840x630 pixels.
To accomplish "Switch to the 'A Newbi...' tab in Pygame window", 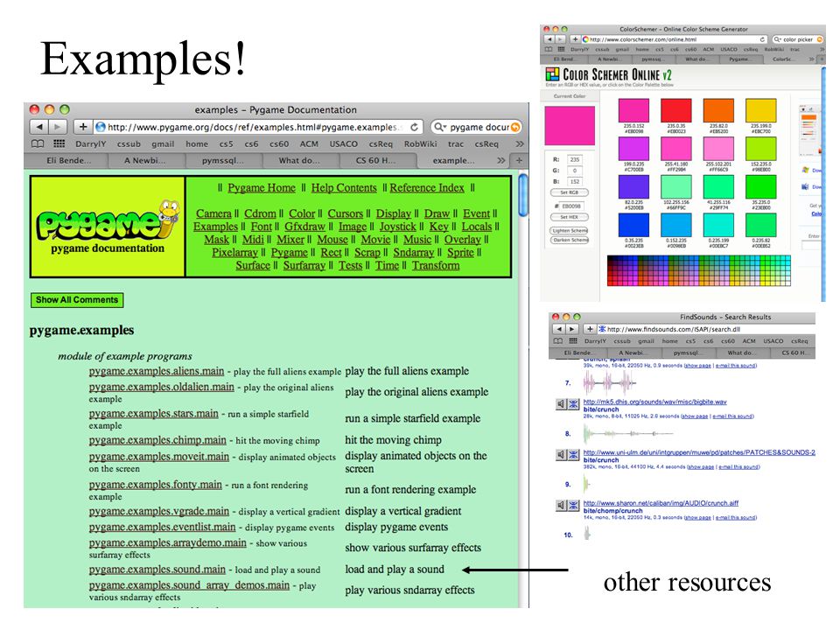I will (146, 160).
